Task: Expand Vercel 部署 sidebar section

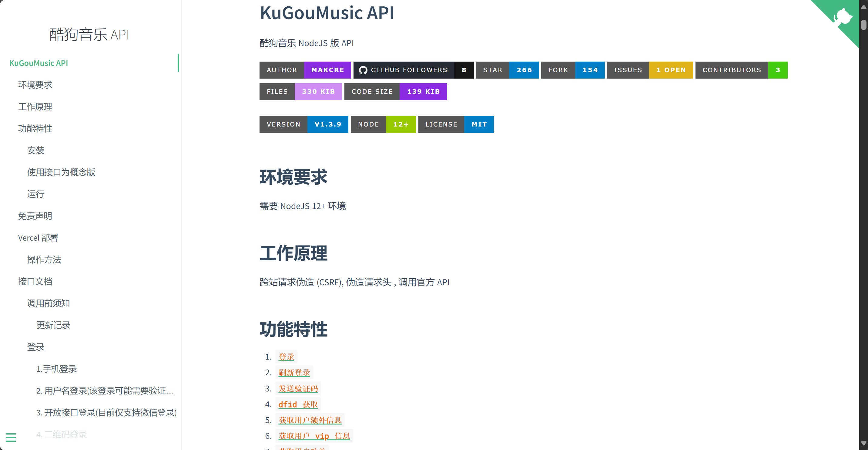Action: [38, 238]
